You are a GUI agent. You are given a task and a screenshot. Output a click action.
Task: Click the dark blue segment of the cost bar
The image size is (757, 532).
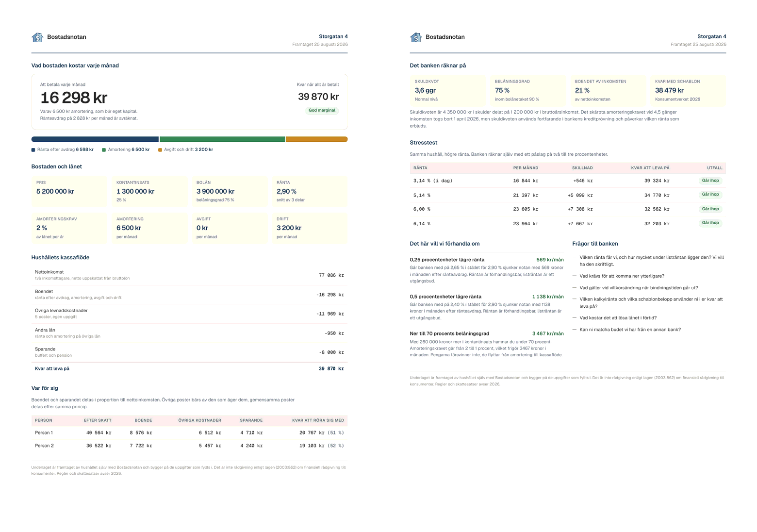(x=95, y=139)
